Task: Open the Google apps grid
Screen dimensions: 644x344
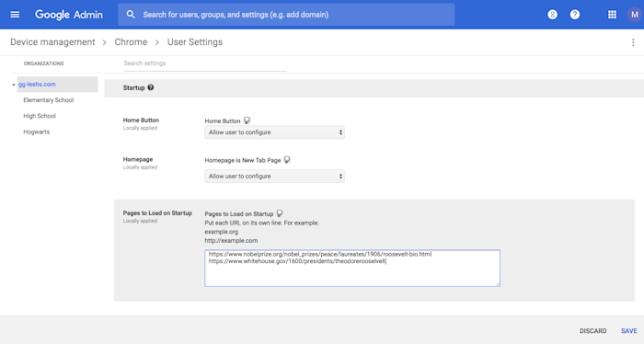Action: click(x=612, y=15)
